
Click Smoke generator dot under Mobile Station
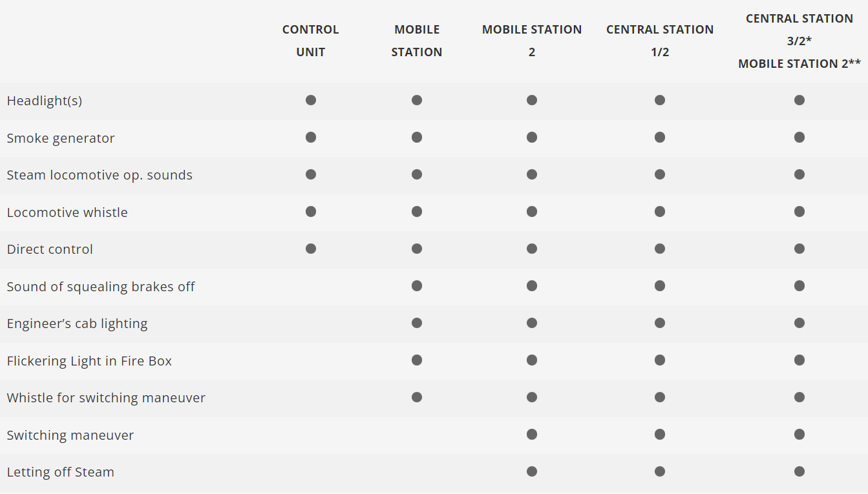[417, 137]
